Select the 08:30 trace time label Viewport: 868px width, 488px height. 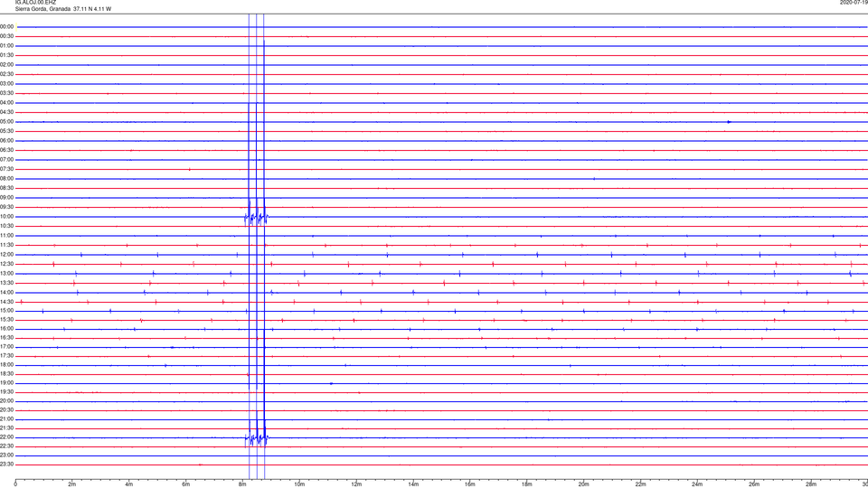coord(6,188)
